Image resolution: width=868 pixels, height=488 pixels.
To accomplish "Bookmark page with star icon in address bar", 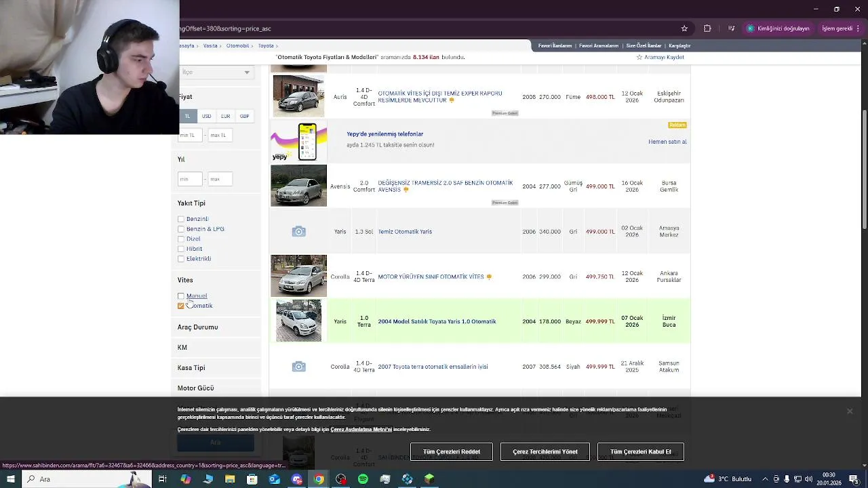I will [x=684, y=28].
